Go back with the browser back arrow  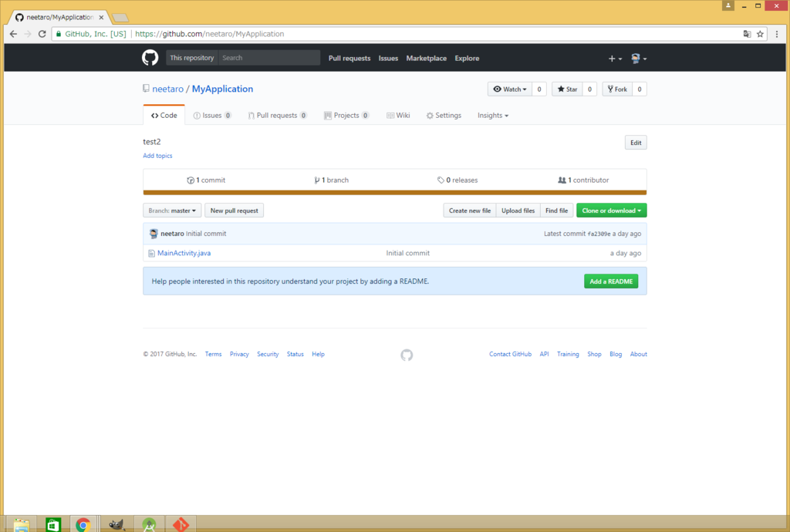pyautogui.click(x=14, y=34)
